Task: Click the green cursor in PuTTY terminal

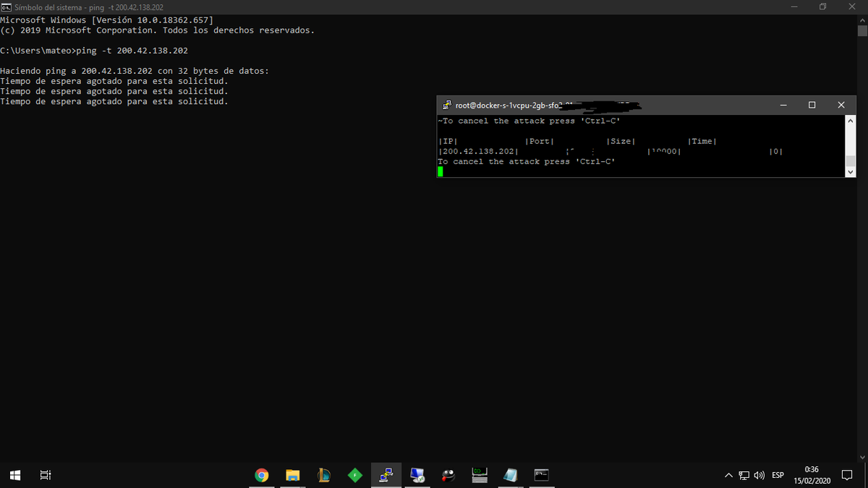Action: pyautogui.click(x=441, y=171)
